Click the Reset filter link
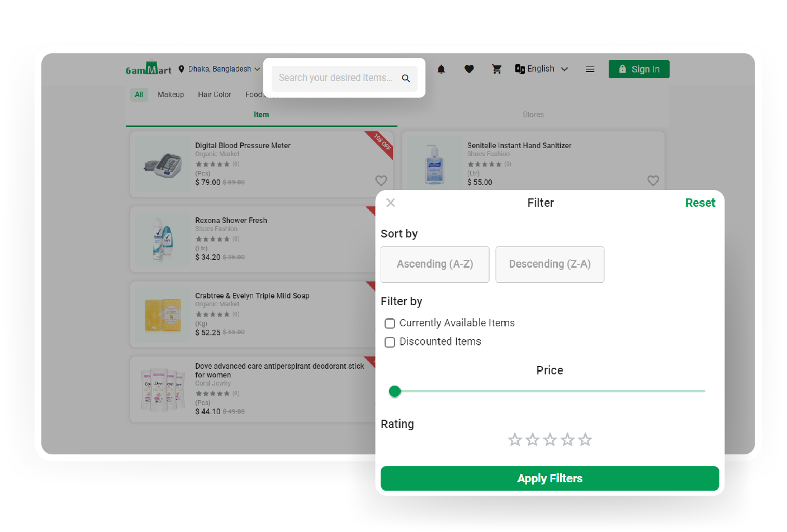The image size is (787, 532). pos(700,203)
